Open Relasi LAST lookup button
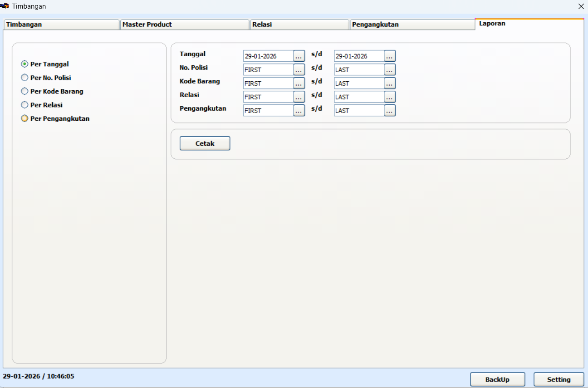 pos(390,97)
